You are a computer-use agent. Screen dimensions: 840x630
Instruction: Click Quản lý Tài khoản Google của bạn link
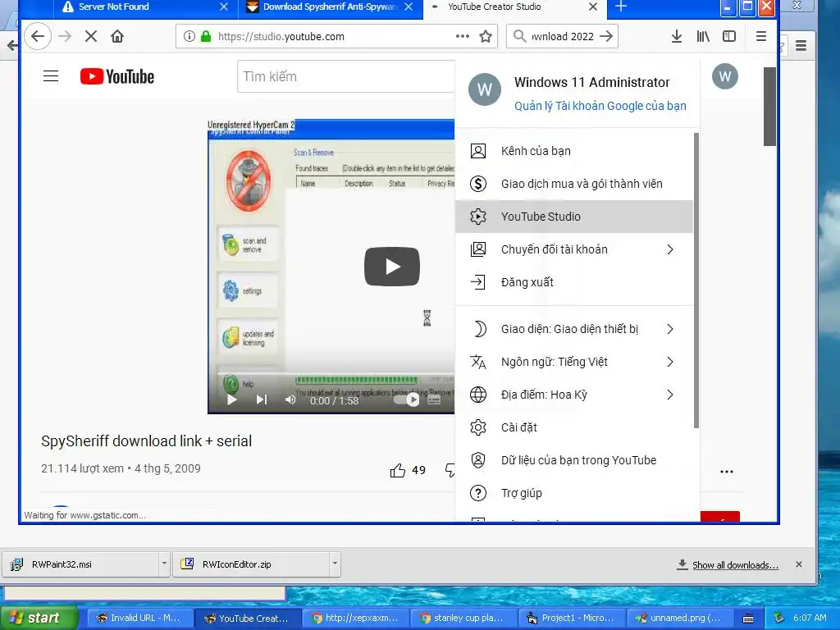pos(600,106)
